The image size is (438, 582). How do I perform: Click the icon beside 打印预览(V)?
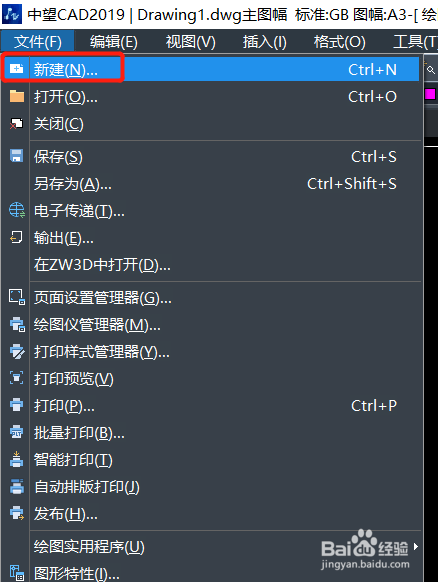[16, 378]
